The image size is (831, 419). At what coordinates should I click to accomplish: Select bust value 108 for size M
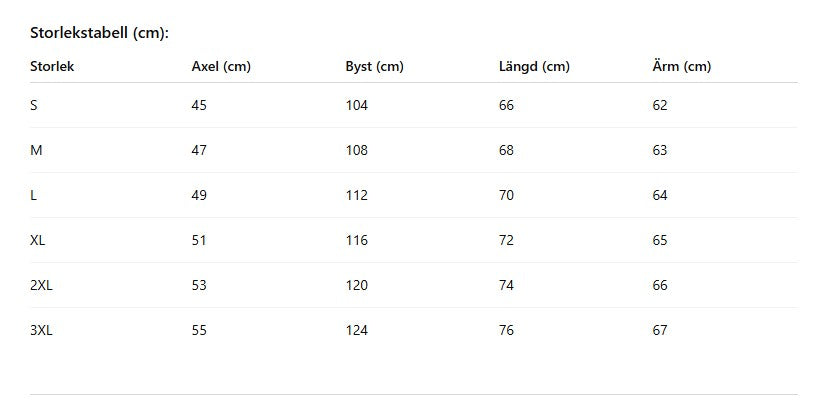point(356,150)
